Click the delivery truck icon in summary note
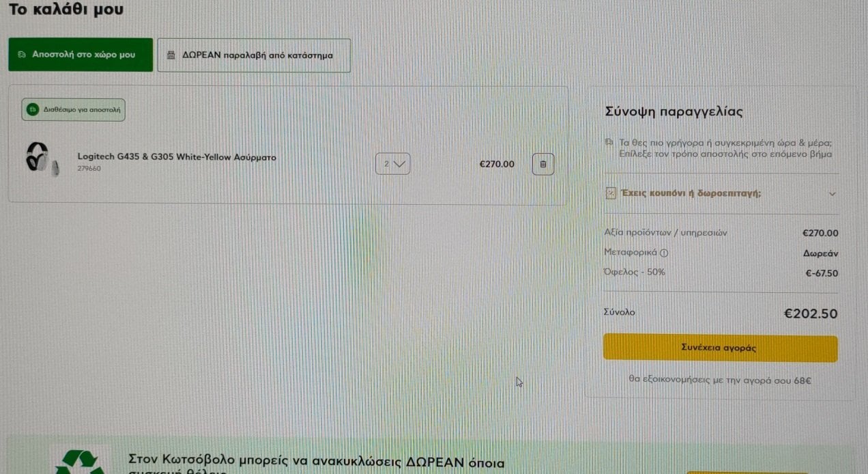The width and height of the screenshot is (868, 474). [609, 143]
